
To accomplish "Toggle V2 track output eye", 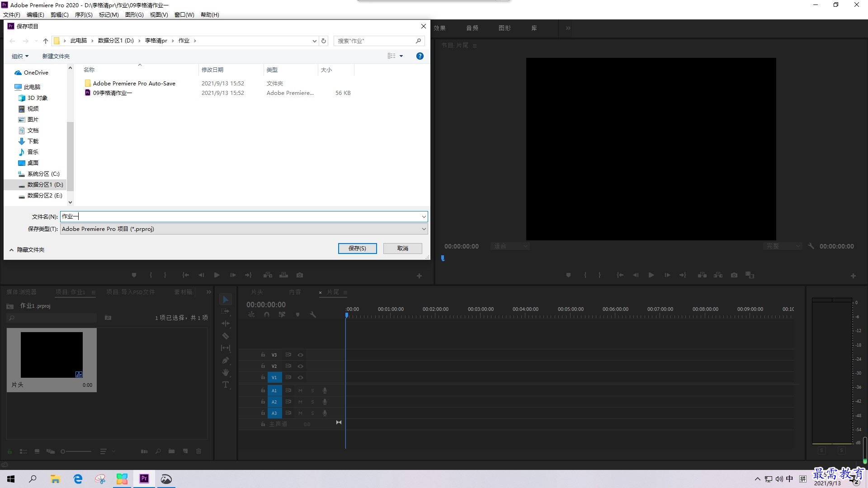I will [300, 366].
